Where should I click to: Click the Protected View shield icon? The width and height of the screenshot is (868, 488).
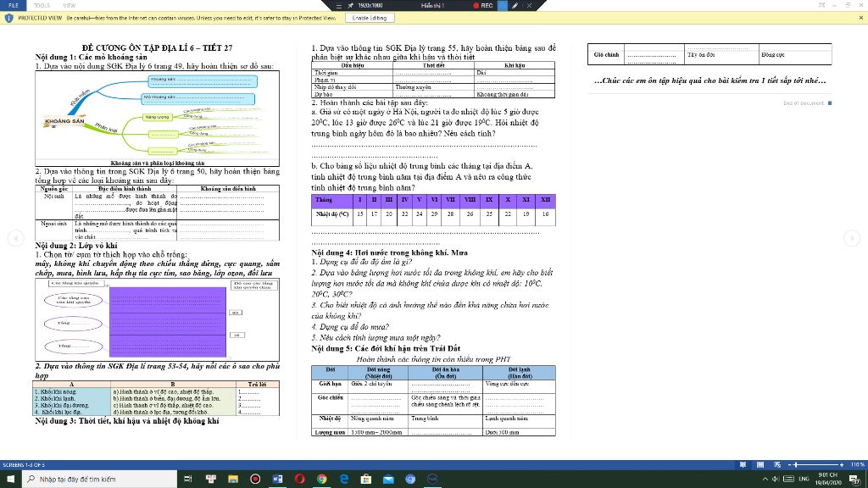(8, 18)
